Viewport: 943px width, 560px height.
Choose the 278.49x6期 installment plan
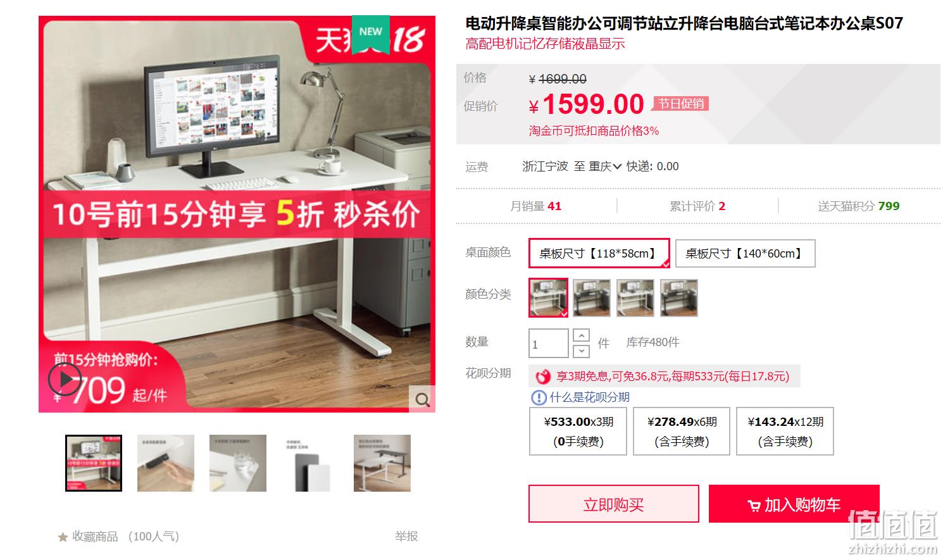(682, 431)
